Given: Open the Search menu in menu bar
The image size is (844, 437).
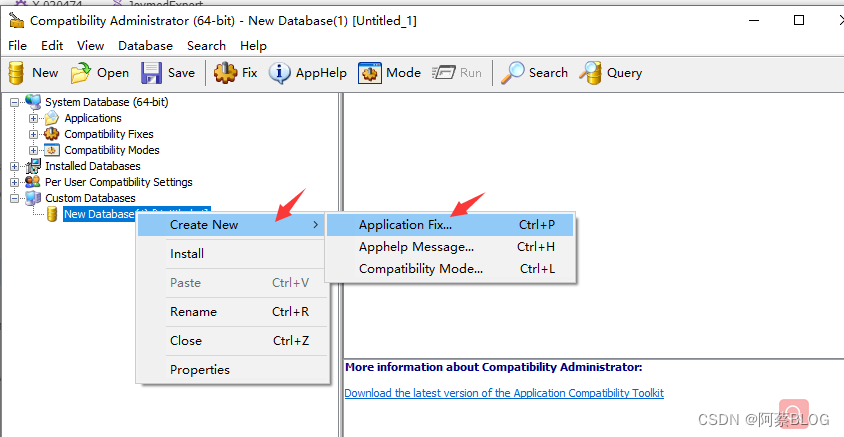Looking at the screenshot, I should (x=206, y=46).
